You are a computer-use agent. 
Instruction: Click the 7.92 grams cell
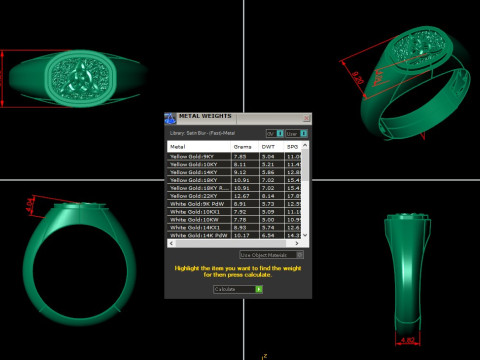point(245,212)
